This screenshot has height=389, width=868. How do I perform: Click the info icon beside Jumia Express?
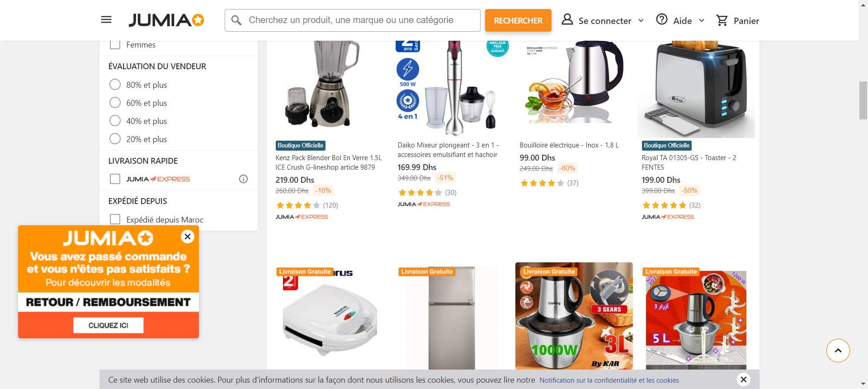(243, 179)
